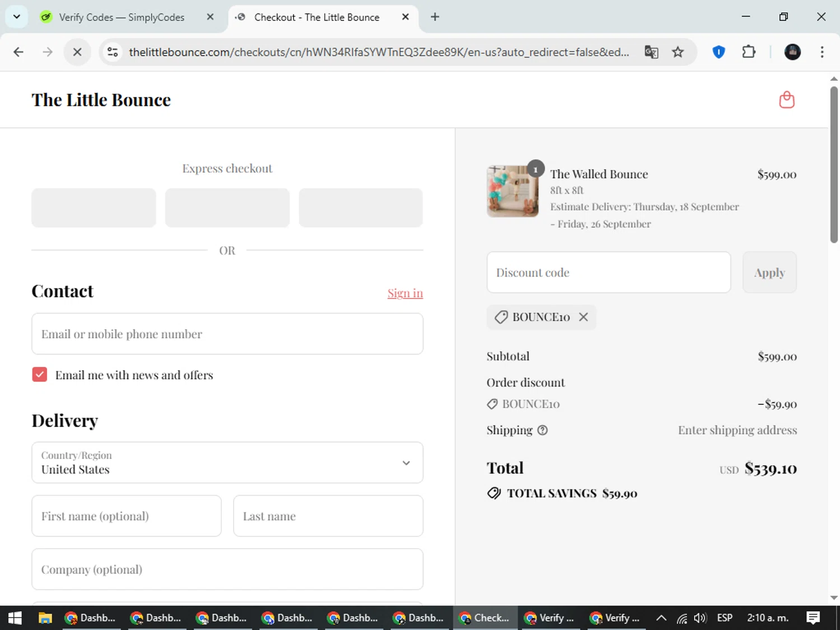Click the total price $539.10
The width and height of the screenshot is (840, 630).
(771, 468)
